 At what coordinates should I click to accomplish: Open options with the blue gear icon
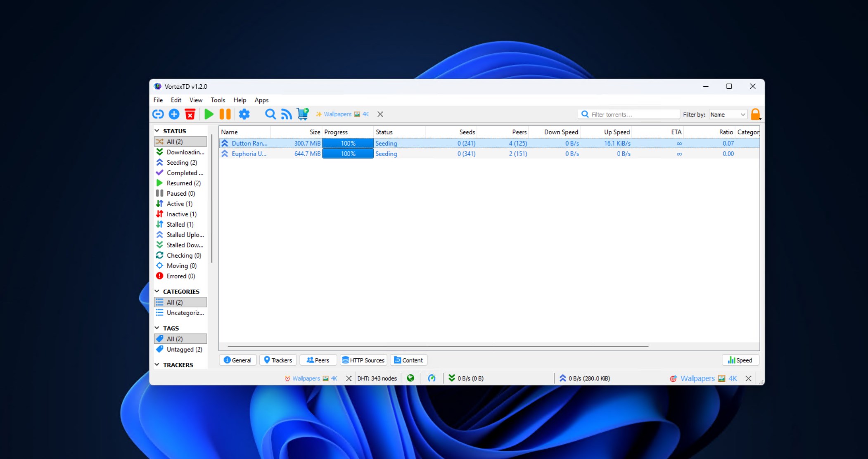click(x=244, y=114)
